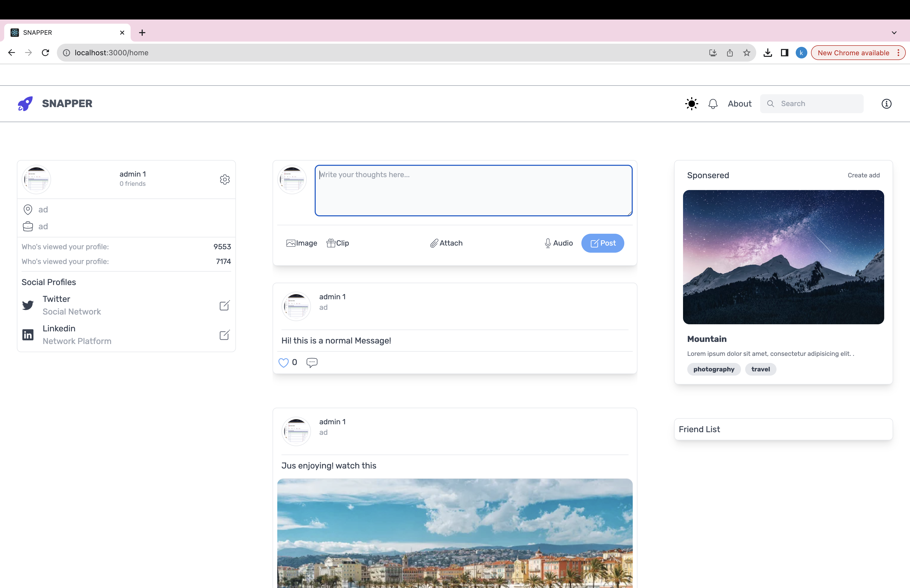Open notifications bell icon
This screenshot has height=588, width=910.
click(x=713, y=104)
